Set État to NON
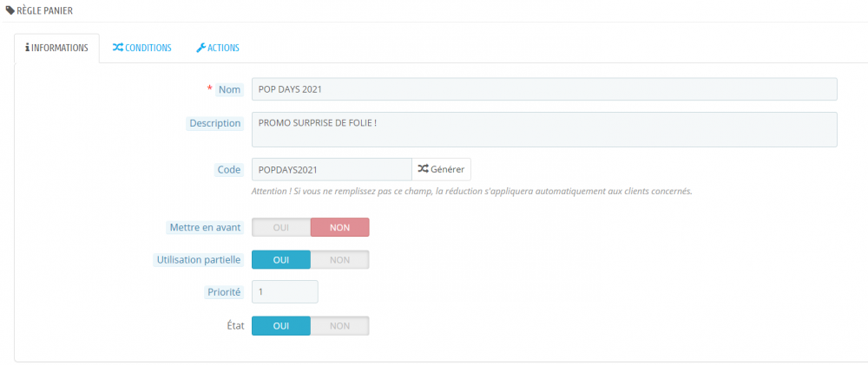The image size is (868, 365). point(340,326)
